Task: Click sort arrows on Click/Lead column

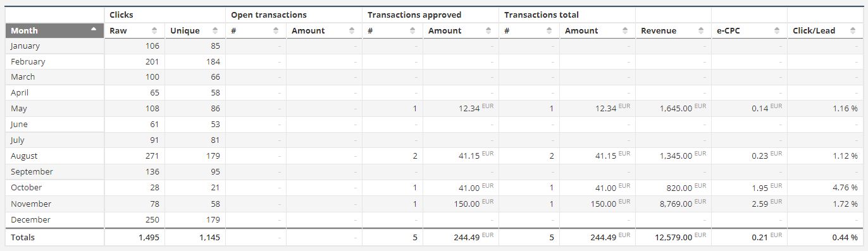Action: [x=853, y=30]
